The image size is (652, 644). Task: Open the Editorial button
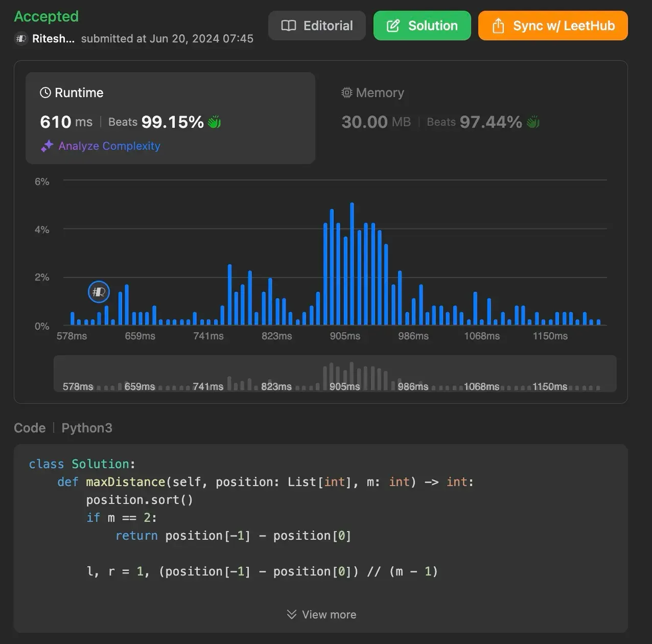(x=317, y=26)
